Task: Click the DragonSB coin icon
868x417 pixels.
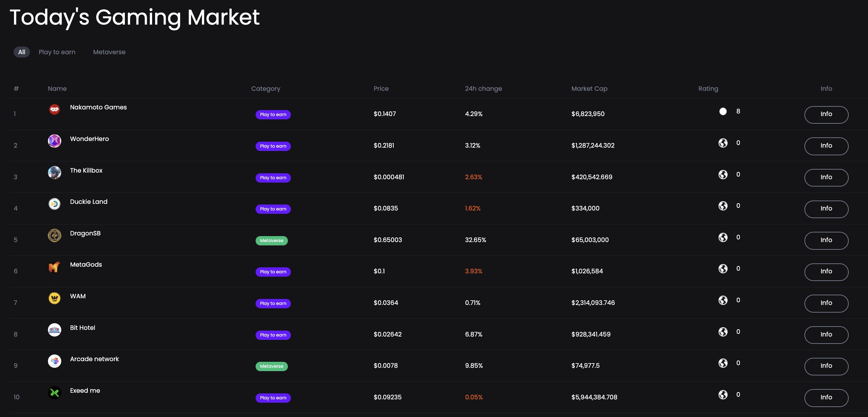Action: pyautogui.click(x=54, y=235)
